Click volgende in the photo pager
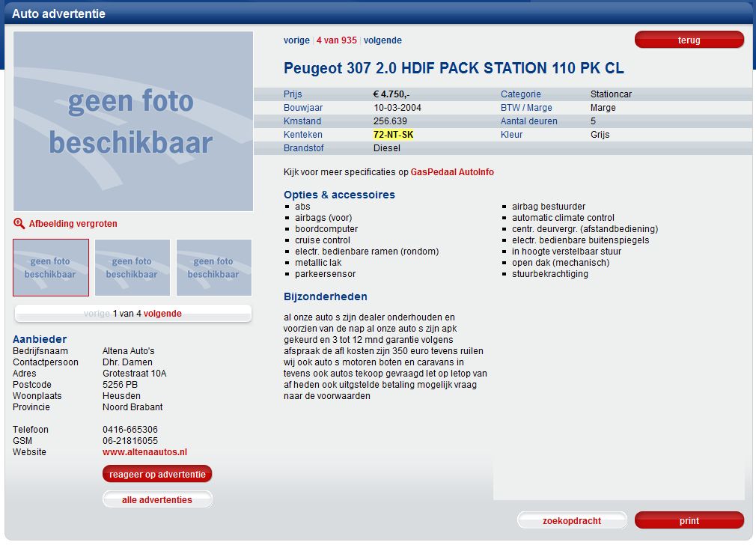The width and height of the screenshot is (756, 545). pyautogui.click(x=162, y=314)
